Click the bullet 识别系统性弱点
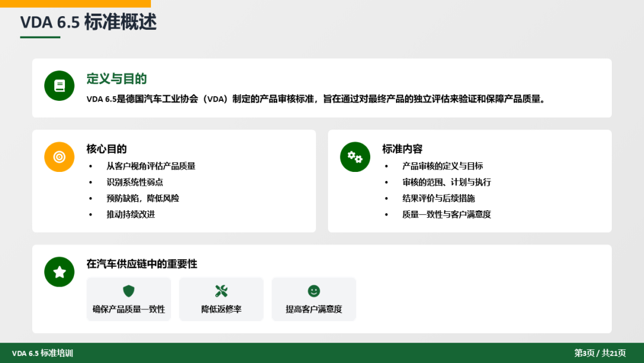 [x=135, y=182]
